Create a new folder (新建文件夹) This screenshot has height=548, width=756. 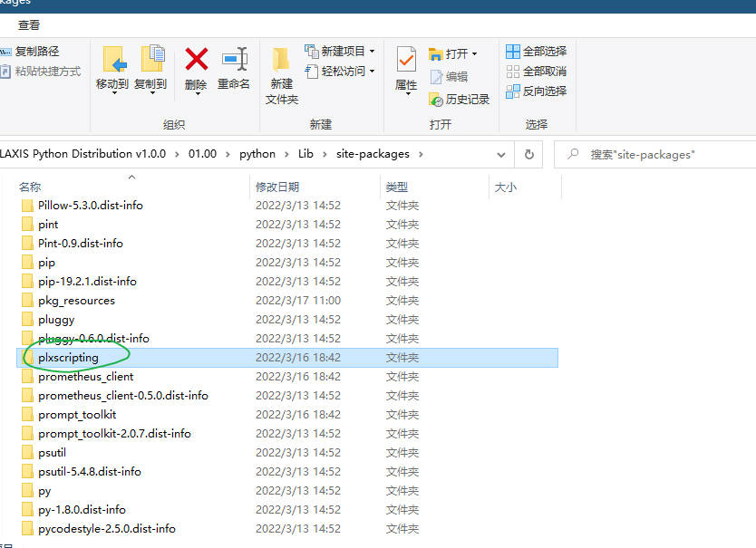282,75
